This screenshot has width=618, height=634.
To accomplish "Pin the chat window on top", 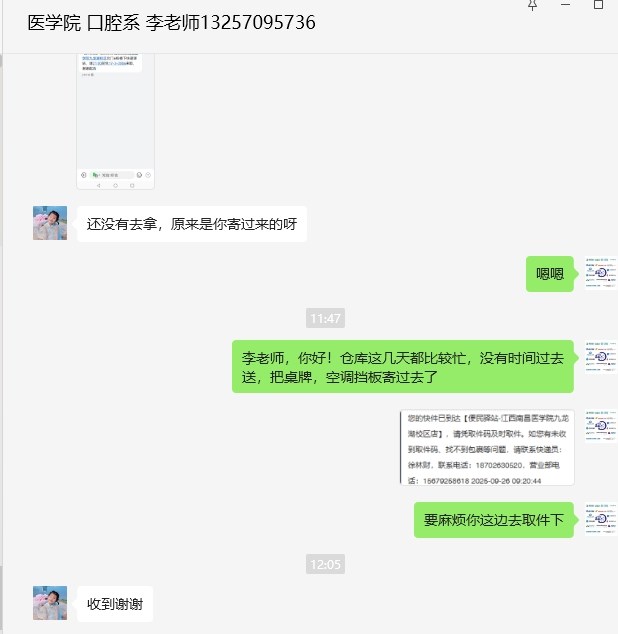I will coord(532,5).
